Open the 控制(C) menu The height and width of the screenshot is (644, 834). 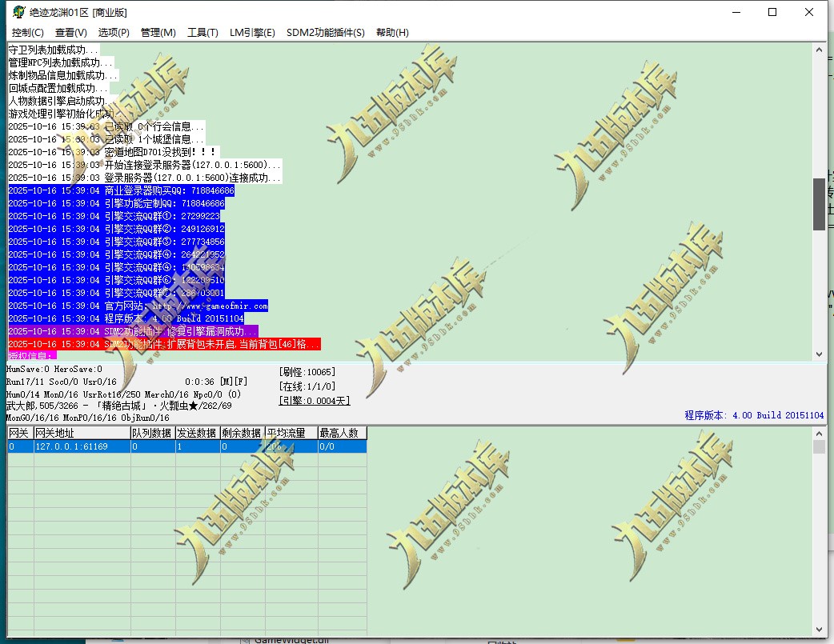pyautogui.click(x=28, y=33)
